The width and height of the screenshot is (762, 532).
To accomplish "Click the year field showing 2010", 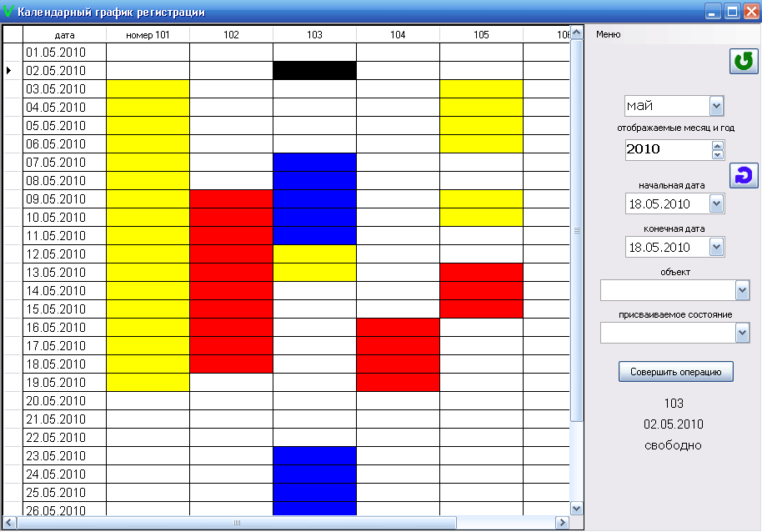I will point(668,149).
